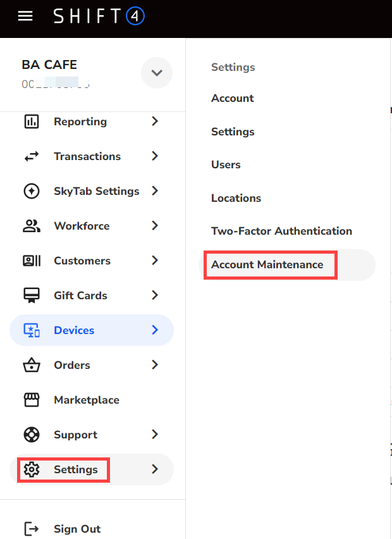392x539 pixels.
Task: Click the hamburger menu icon
Action: click(x=25, y=16)
